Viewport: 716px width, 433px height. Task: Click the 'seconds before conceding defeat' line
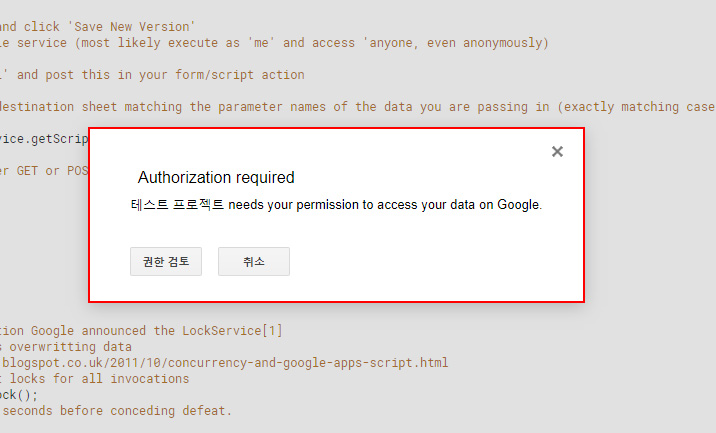pos(116,411)
